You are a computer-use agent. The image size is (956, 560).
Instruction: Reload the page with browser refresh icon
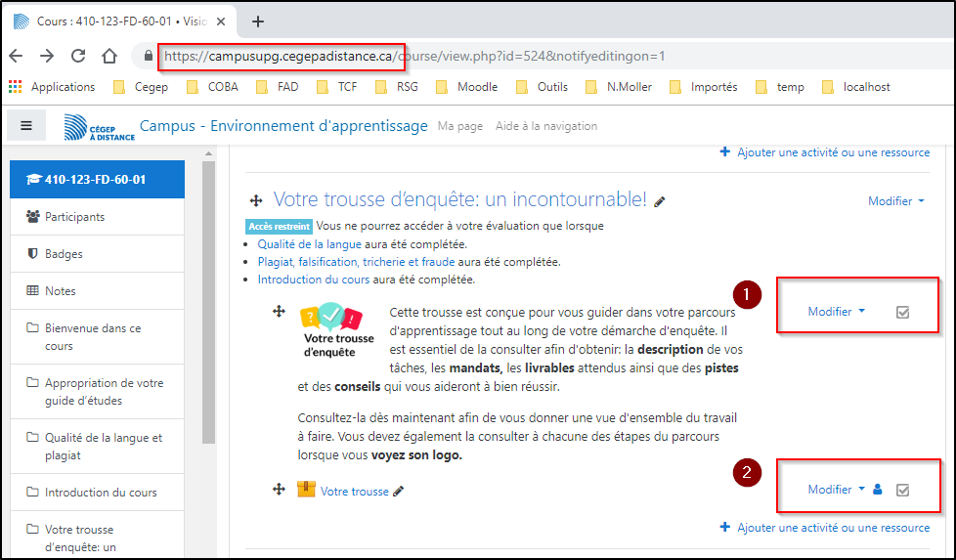(78, 56)
